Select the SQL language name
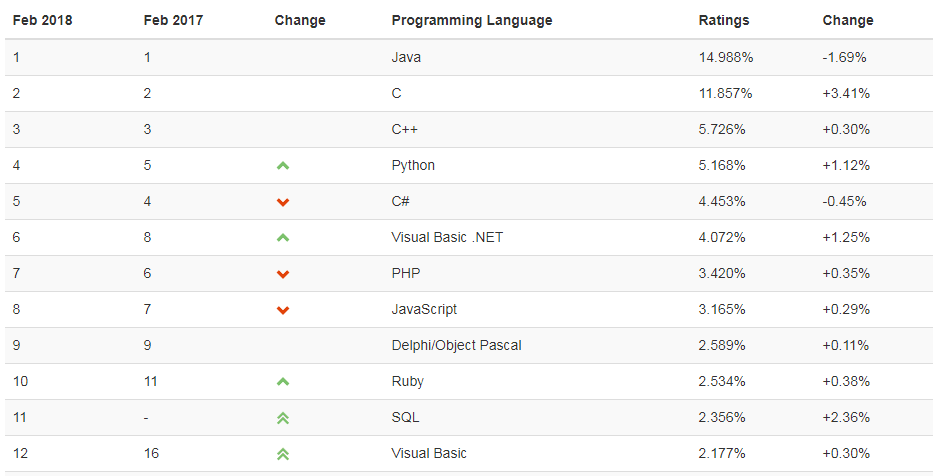Screen dimensions: 942x476 [405, 417]
